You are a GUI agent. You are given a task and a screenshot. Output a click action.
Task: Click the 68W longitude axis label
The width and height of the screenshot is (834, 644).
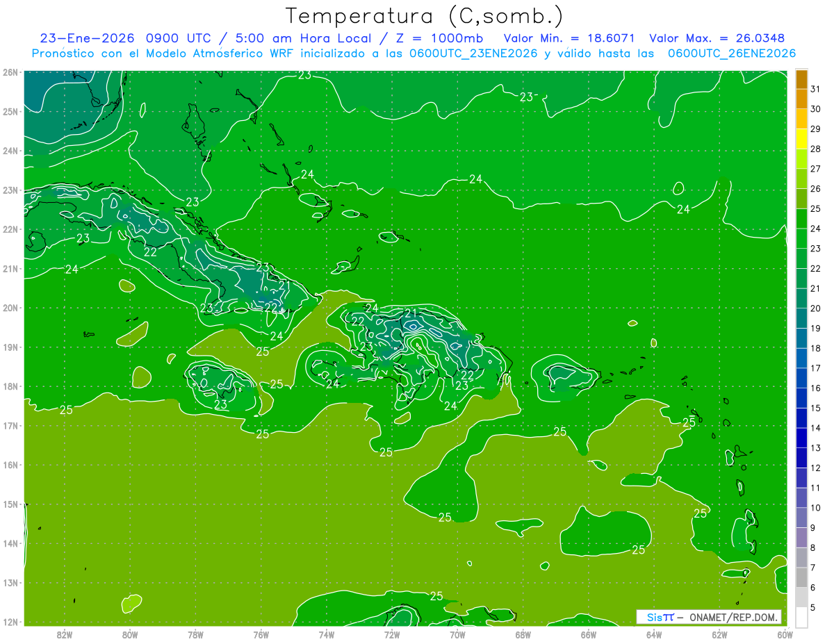[x=523, y=635]
